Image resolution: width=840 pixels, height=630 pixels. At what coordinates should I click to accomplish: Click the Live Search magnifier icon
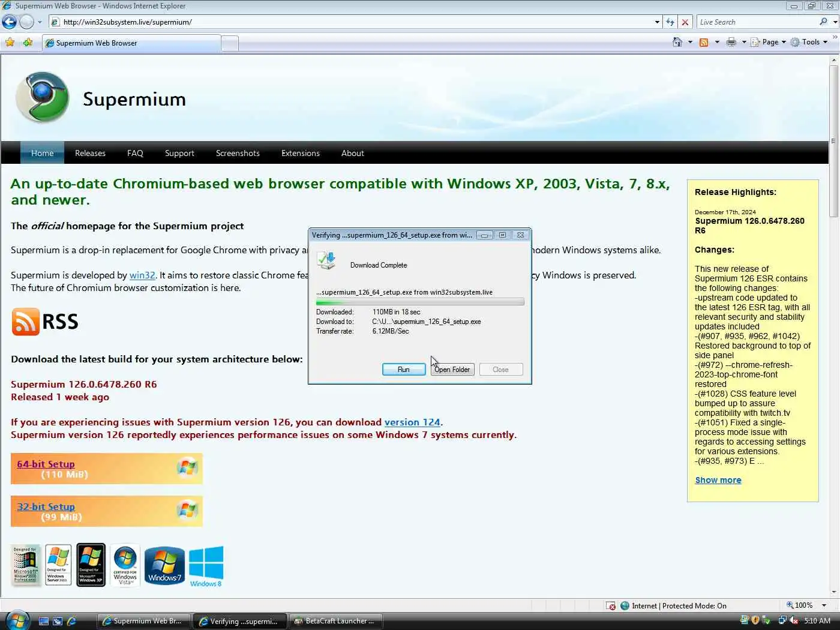tap(823, 22)
